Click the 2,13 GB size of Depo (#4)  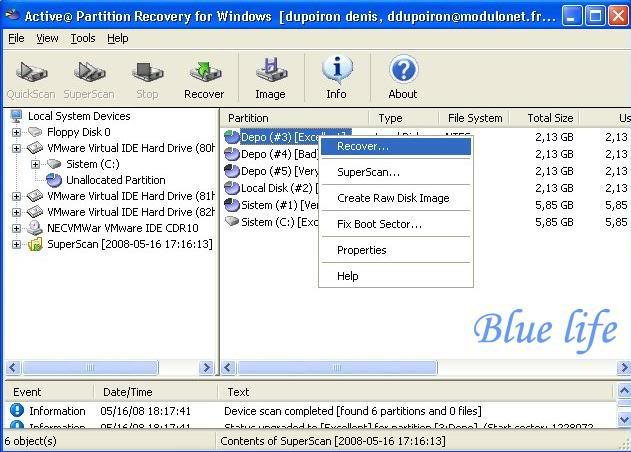pyautogui.click(x=554, y=154)
